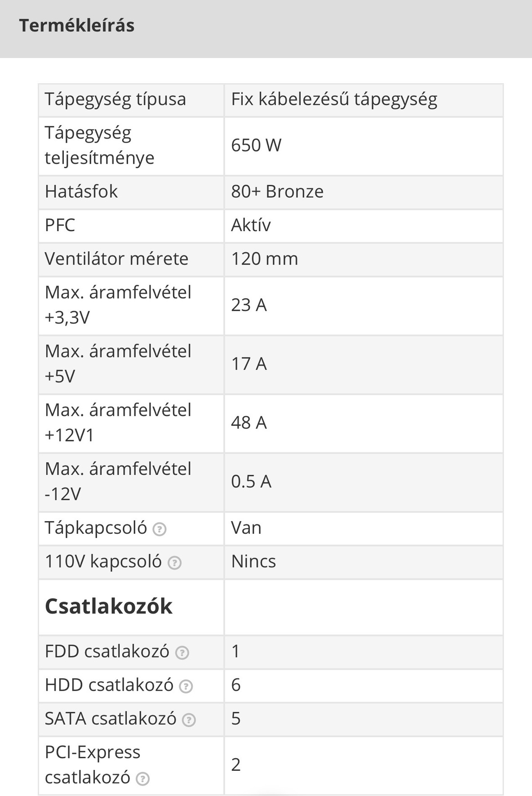
Task: Click the Fix kábelezésű tápegység text
Action: tap(334, 99)
